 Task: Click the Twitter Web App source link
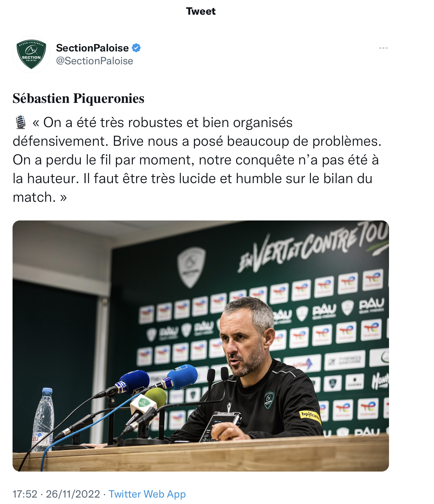[x=147, y=494]
